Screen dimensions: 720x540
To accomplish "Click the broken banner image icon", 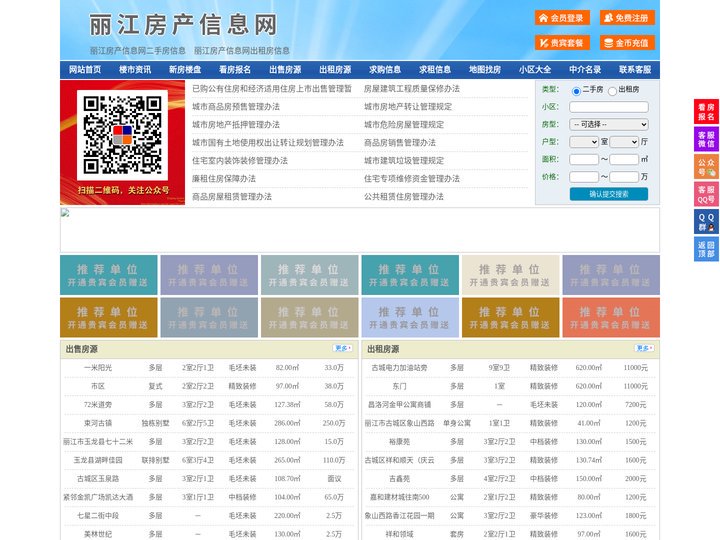I will tap(65, 213).
